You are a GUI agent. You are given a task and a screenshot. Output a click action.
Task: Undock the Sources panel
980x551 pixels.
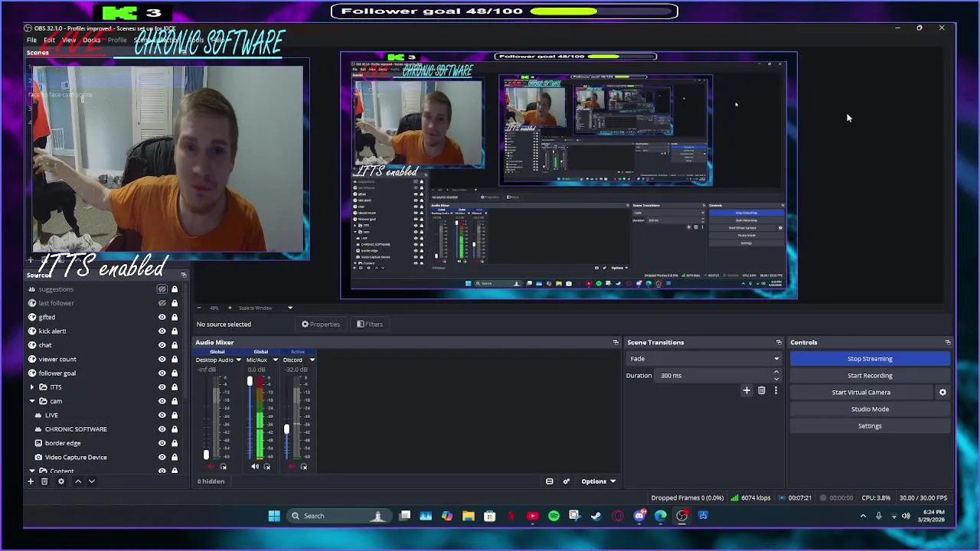(x=184, y=275)
